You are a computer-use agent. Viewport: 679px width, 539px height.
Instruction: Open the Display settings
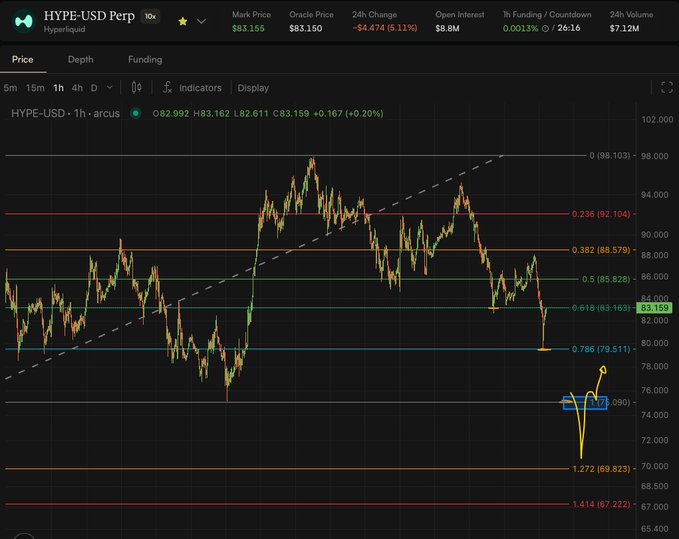[x=253, y=88]
